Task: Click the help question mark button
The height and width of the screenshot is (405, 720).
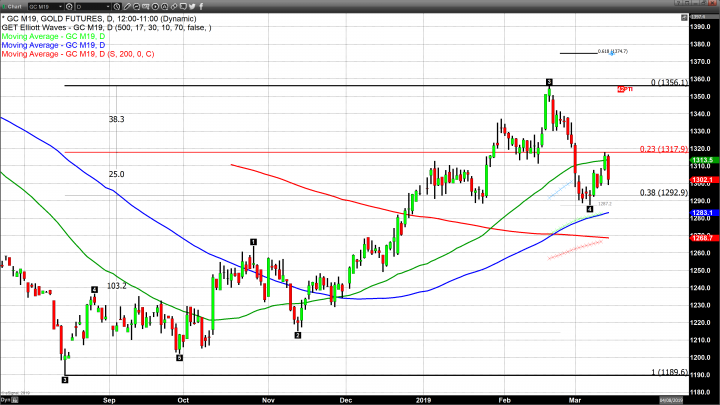Action: coord(678,3)
